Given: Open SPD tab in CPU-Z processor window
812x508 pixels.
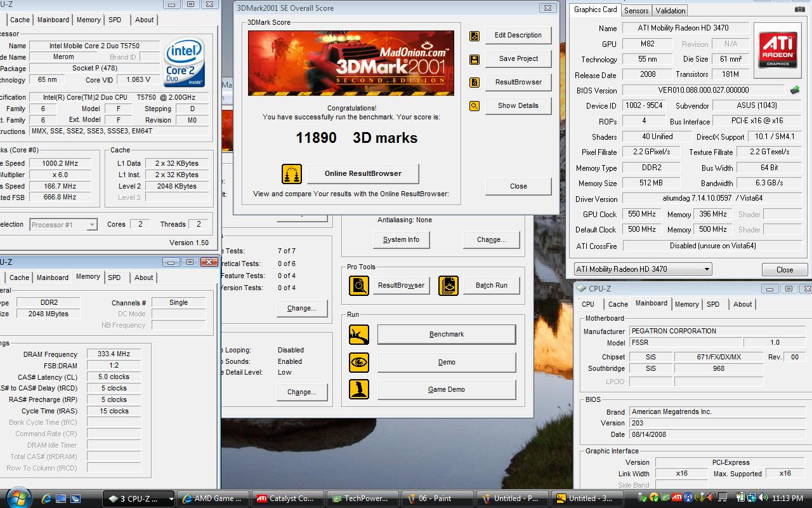Looking at the screenshot, I should coord(115,20).
